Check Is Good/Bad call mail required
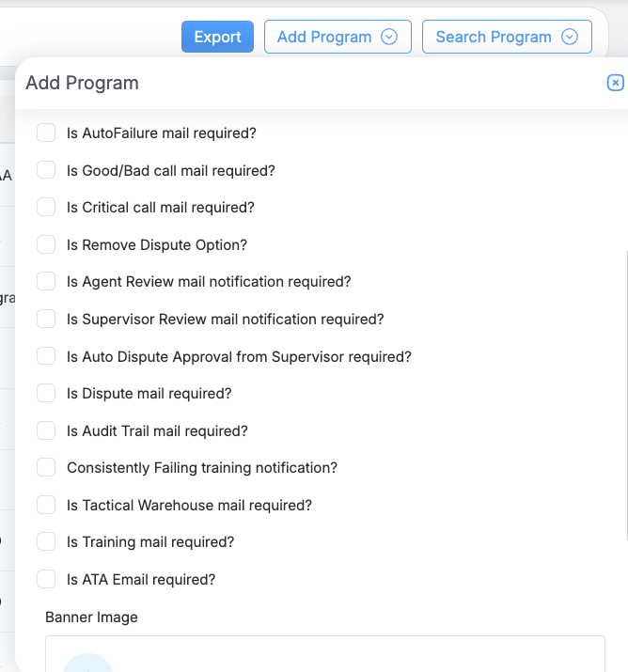This screenshot has height=672, width=628. coord(46,170)
